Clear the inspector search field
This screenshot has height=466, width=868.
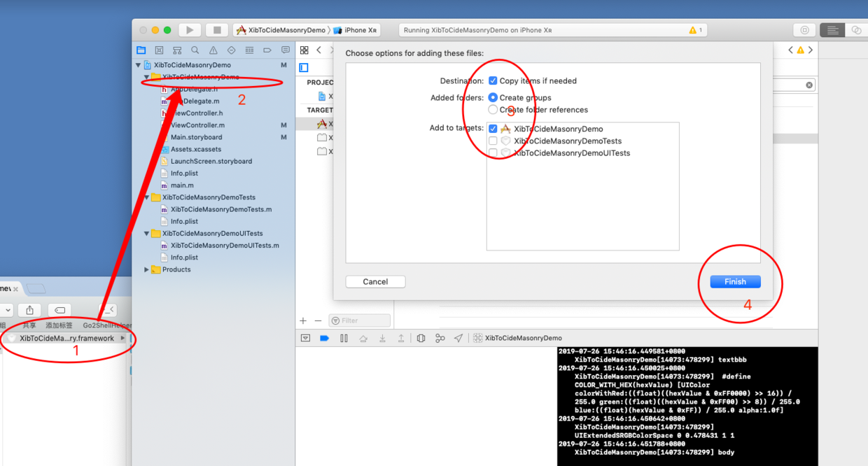[x=809, y=85]
